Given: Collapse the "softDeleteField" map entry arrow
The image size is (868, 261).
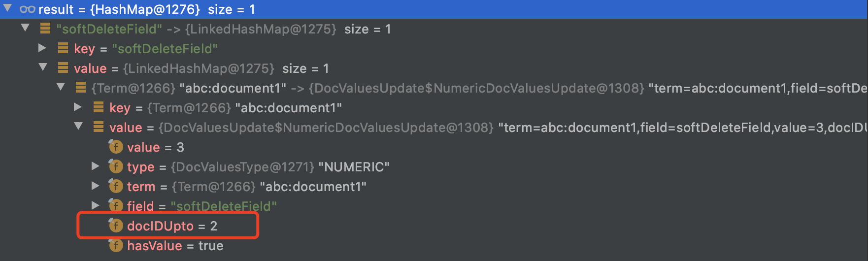Looking at the screenshot, I should click(25, 28).
